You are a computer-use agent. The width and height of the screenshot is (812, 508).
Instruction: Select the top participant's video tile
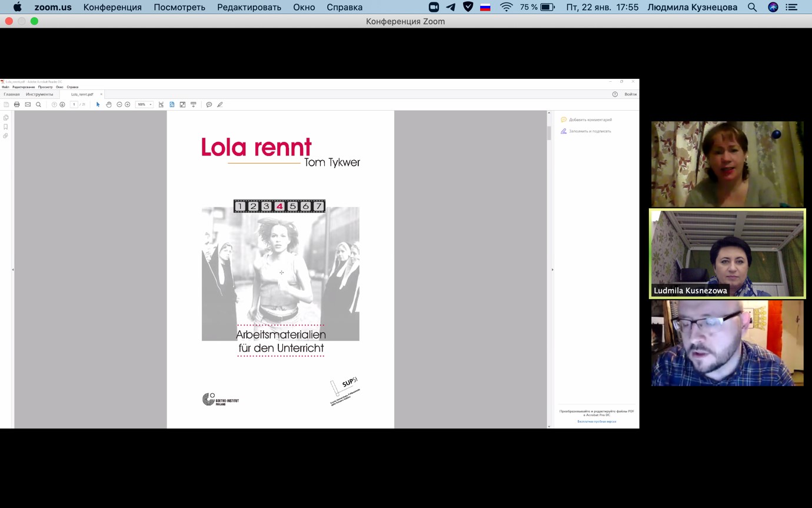pyautogui.click(x=727, y=164)
